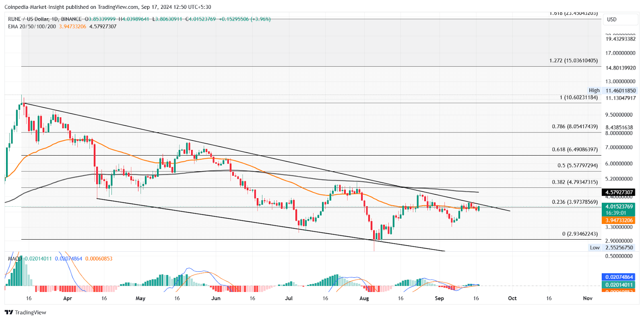The image size is (644, 320).
Task: Click the change value +0.15295506 (+3.96%)
Action: pyautogui.click(x=245, y=19)
